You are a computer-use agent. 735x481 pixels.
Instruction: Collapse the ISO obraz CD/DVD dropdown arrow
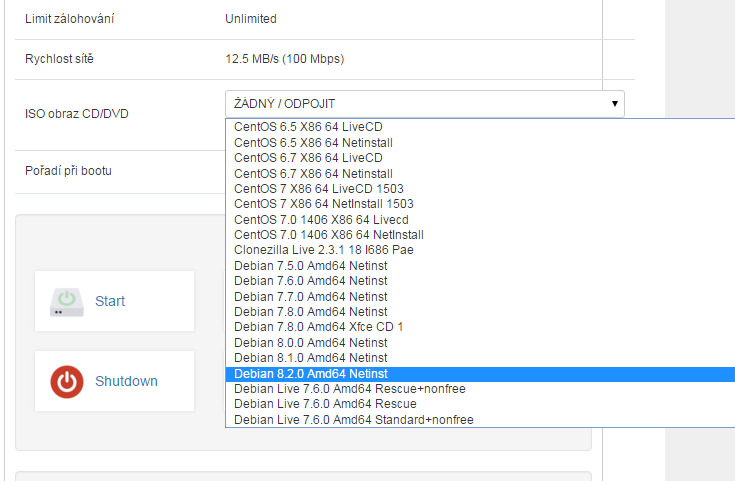click(613, 104)
